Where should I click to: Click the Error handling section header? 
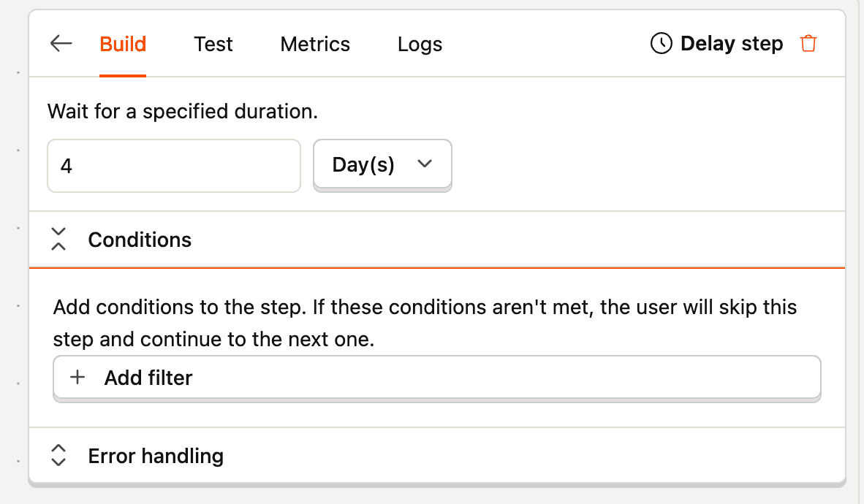coord(155,455)
